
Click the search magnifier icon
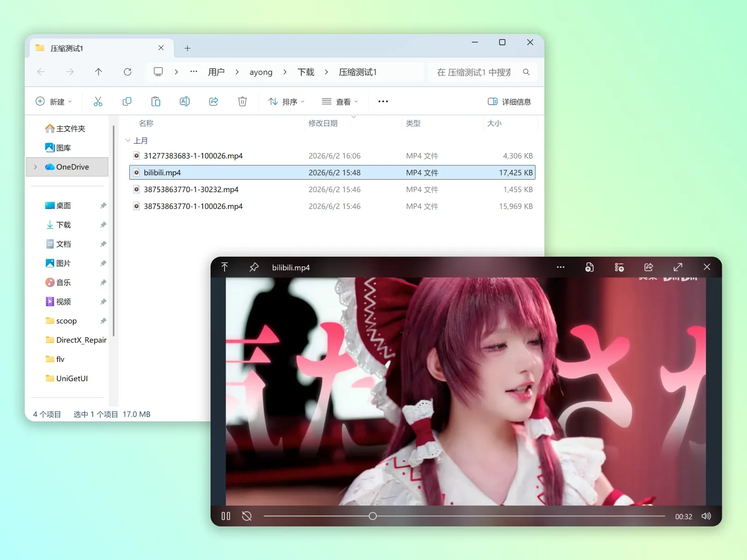tap(526, 72)
